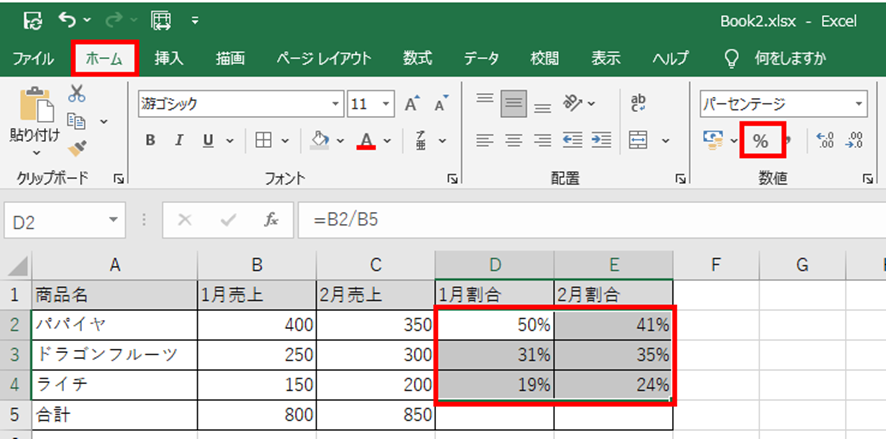This screenshot has height=439, width=886.
Task: Click the merge and center icon
Action: (638, 140)
